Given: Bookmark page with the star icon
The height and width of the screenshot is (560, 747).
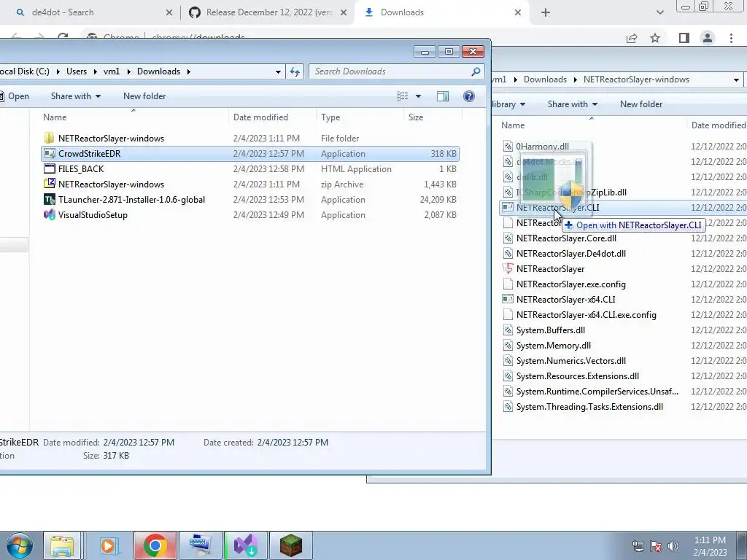Looking at the screenshot, I should (x=655, y=38).
